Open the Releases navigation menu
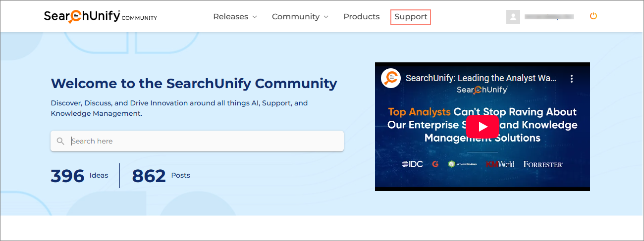The image size is (644, 241). point(230,17)
